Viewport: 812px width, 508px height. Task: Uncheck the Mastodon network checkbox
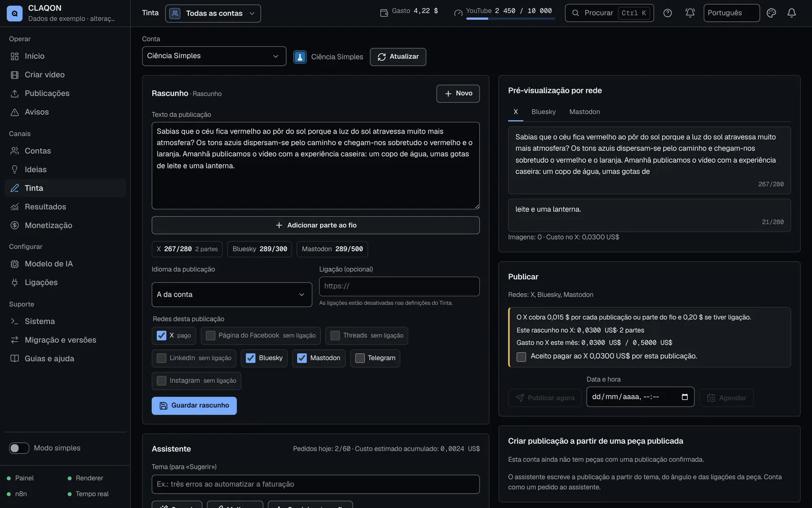click(x=302, y=358)
